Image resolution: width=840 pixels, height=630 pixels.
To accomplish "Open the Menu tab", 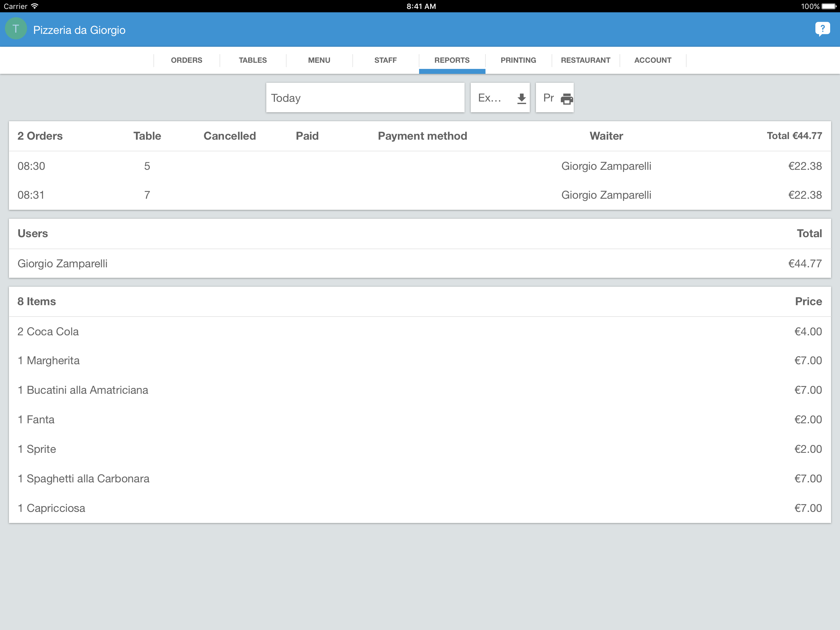I will (319, 60).
